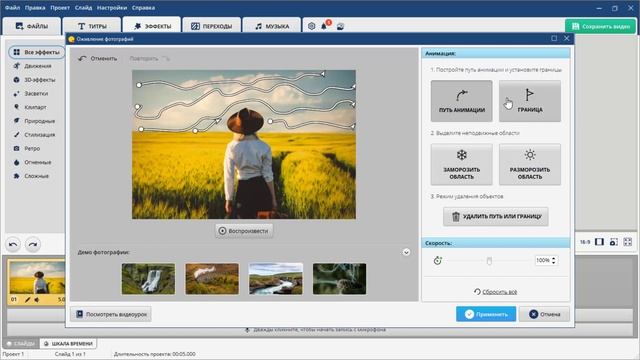Select slide 01 thumbnail in timeline
The height and width of the screenshot is (360, 640).
[x=37, y=278]
